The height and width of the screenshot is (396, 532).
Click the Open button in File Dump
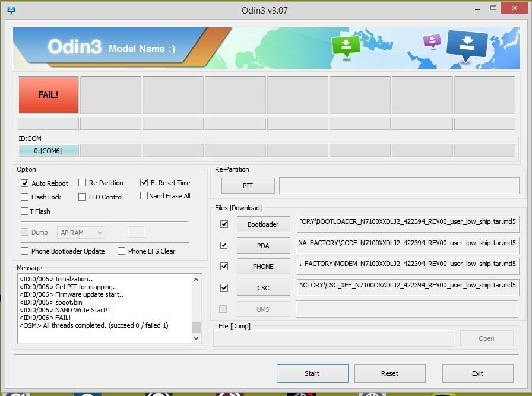(486, 338)
